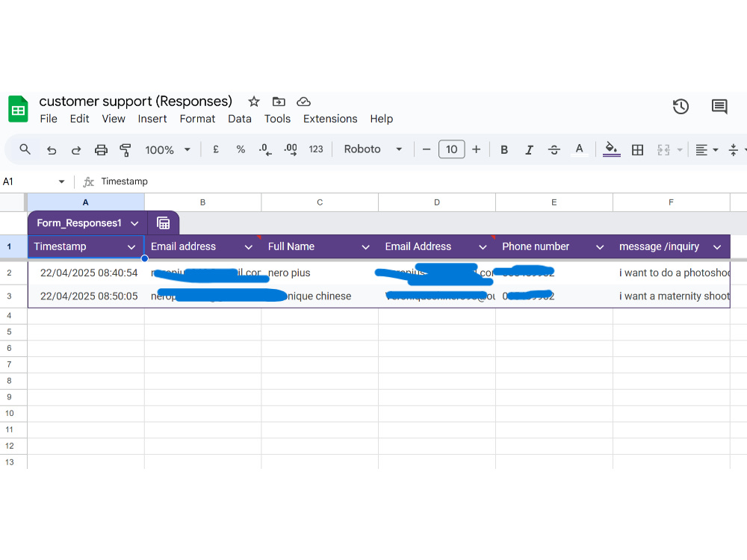Open the File menu
Image resolution: width=747 pixels, height=560 pixels.
click(x=49, y=119)
